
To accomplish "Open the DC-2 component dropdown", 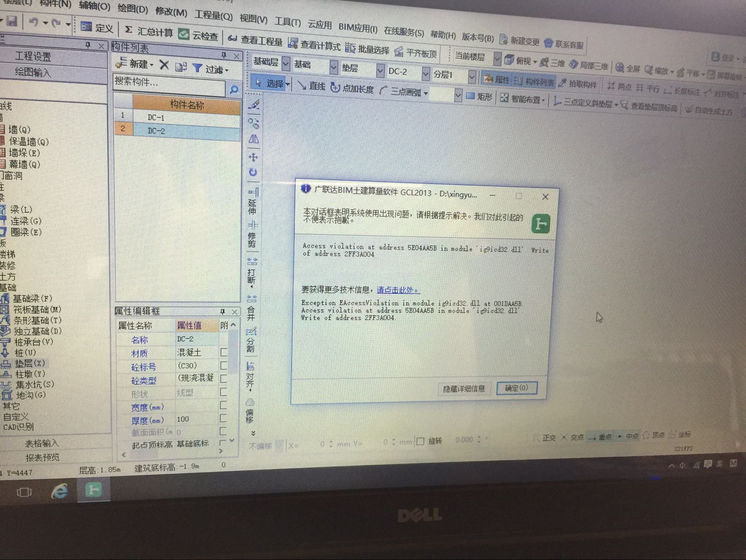I will (426, 73).
